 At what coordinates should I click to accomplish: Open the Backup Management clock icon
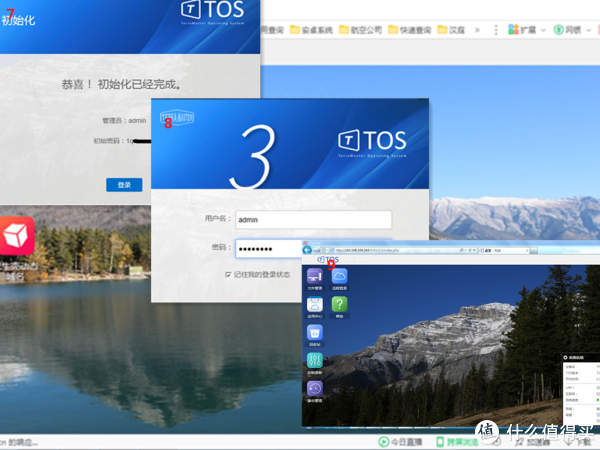(315, 389)
